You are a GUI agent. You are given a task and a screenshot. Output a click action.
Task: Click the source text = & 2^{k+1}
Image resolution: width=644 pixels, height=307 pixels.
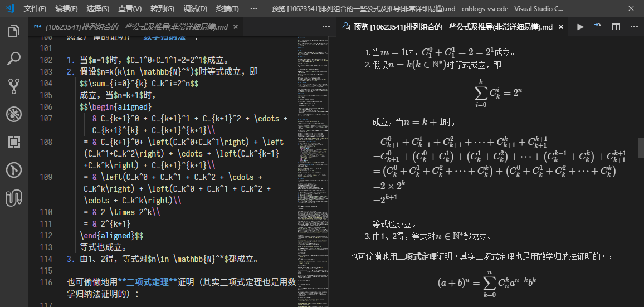107,224
